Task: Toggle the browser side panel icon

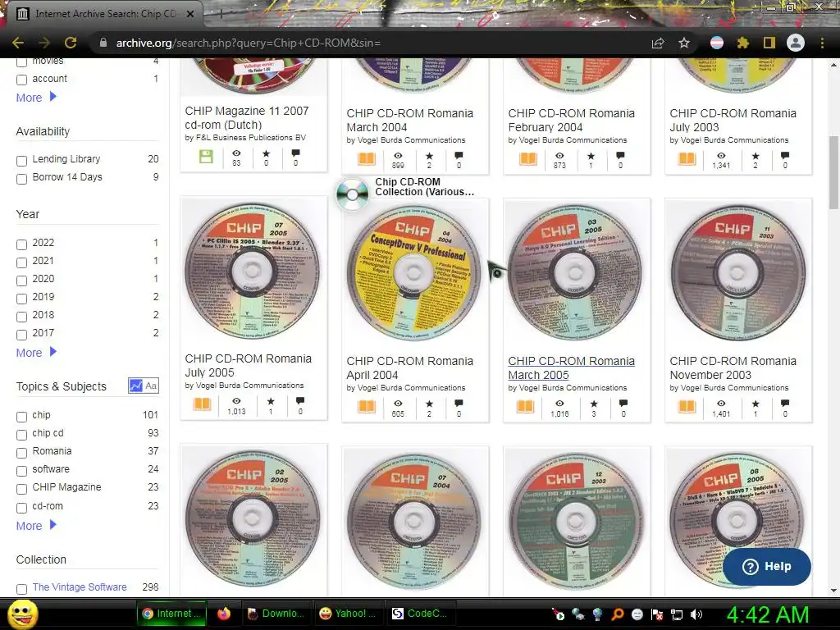Action: click(x=769, y=43)
